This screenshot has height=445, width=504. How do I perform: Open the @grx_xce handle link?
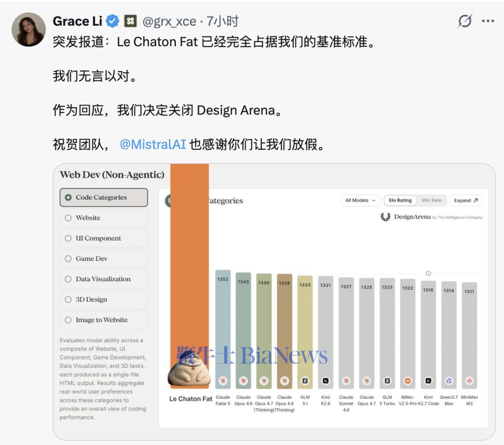tap(169, 21)
